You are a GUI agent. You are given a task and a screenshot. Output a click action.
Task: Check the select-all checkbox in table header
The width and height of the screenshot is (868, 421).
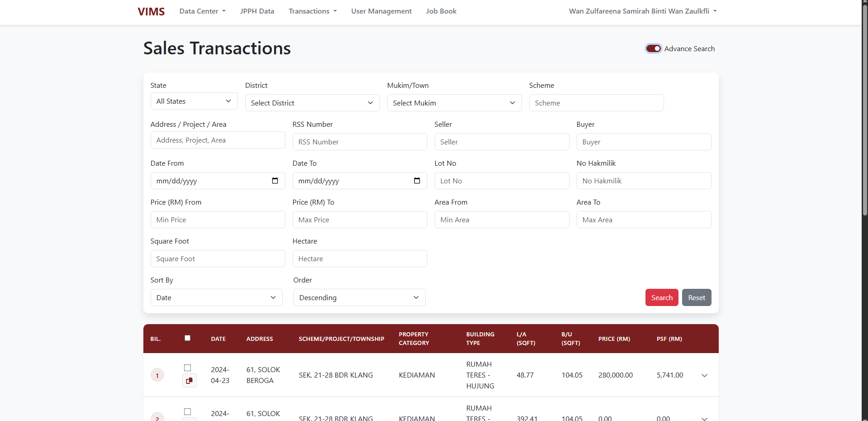click(x=188, y=338)
